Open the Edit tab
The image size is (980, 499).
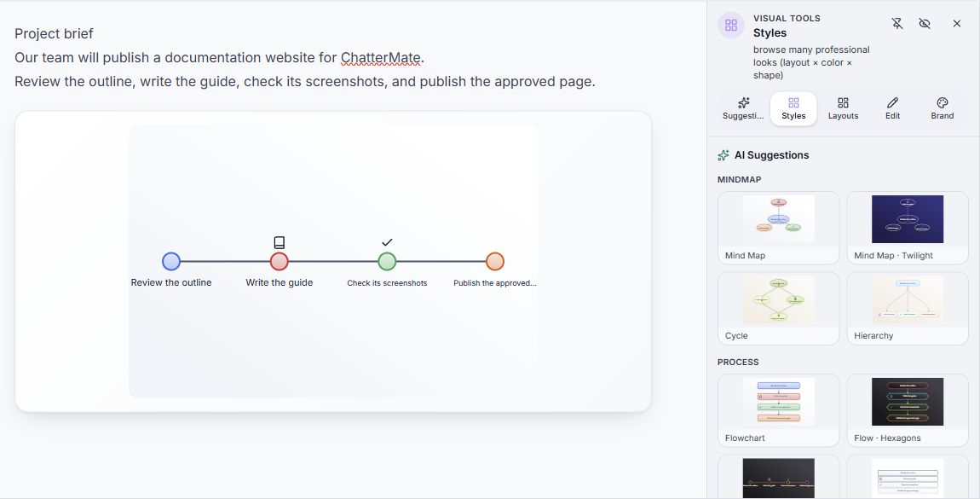click(892, 109)
